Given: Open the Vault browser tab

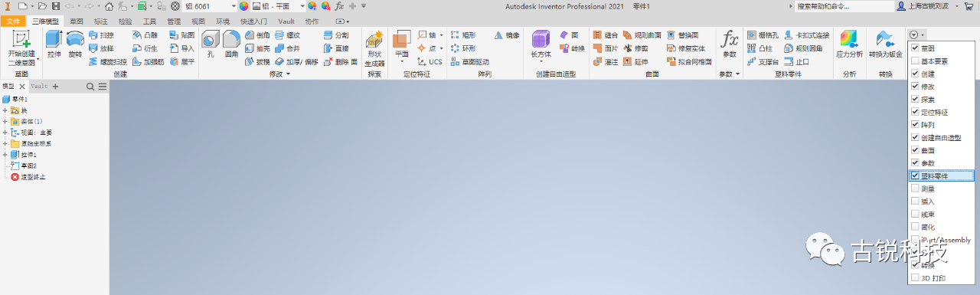Looking at the screenshot, I should (x=39, y=87).
